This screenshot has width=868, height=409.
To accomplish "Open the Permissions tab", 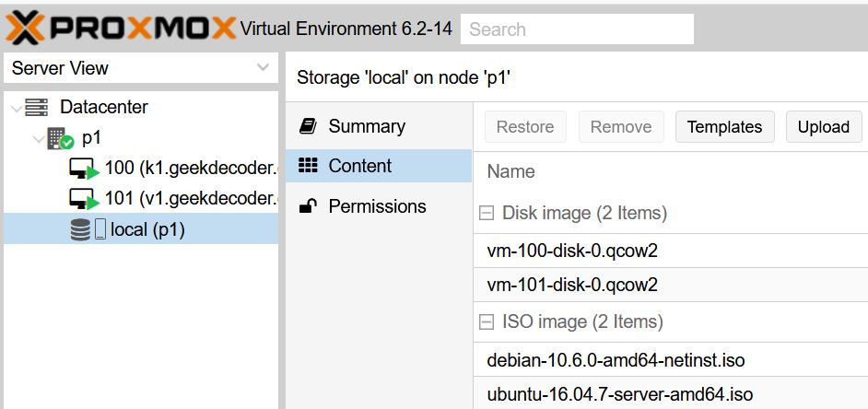I will (377, 206).
